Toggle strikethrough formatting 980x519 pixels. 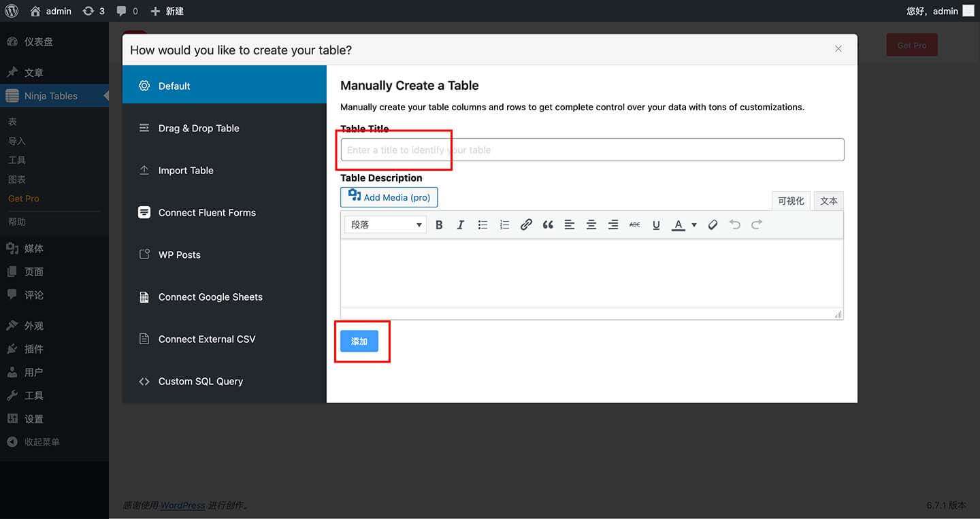click(635, 224)
